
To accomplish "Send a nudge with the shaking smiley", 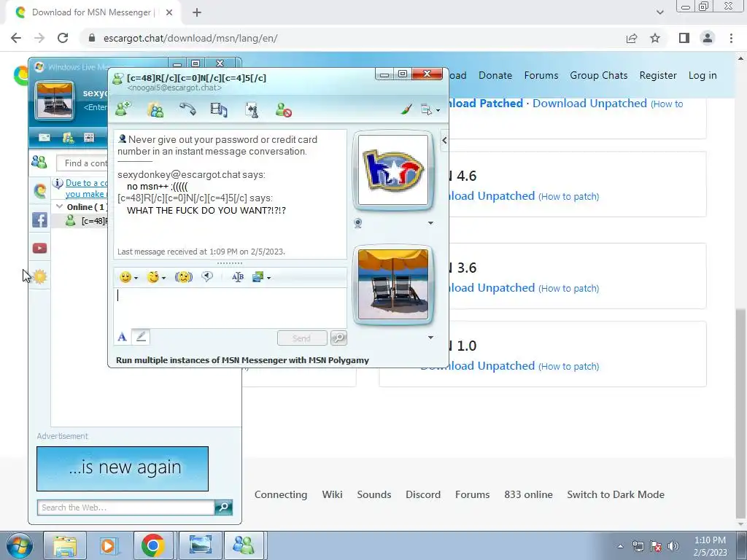I will (184, 277).
